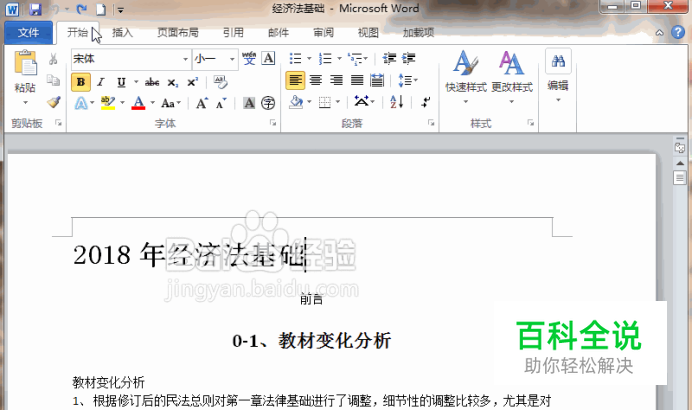Image resolution: width=692 pixels, height=410 pixels.
Task: Expand Paste options arrow
Action: (x=25, y=102)
